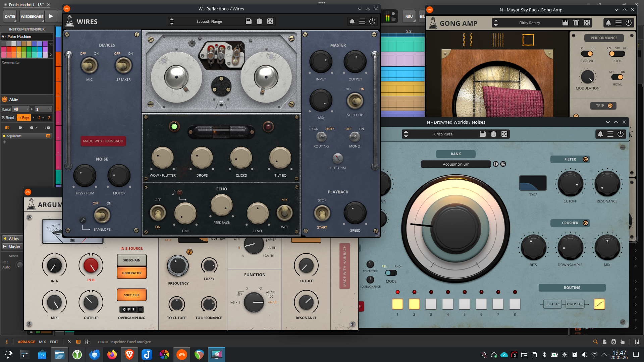Save preset in Gong Amp header
This screenshot has height=362, width=644.
tap(565, 23)
